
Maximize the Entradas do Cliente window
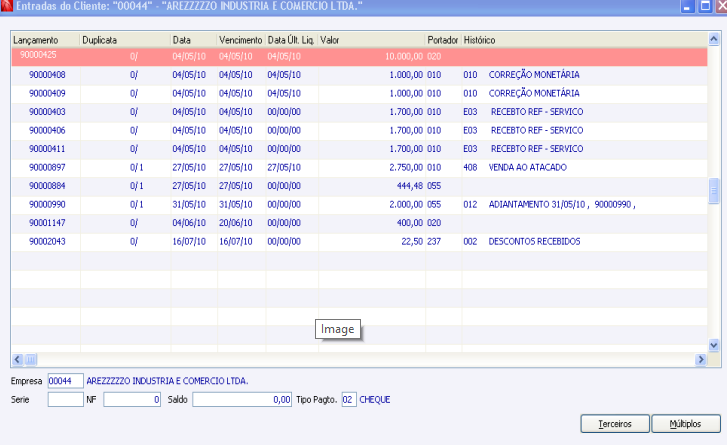(x=705, y=6)
